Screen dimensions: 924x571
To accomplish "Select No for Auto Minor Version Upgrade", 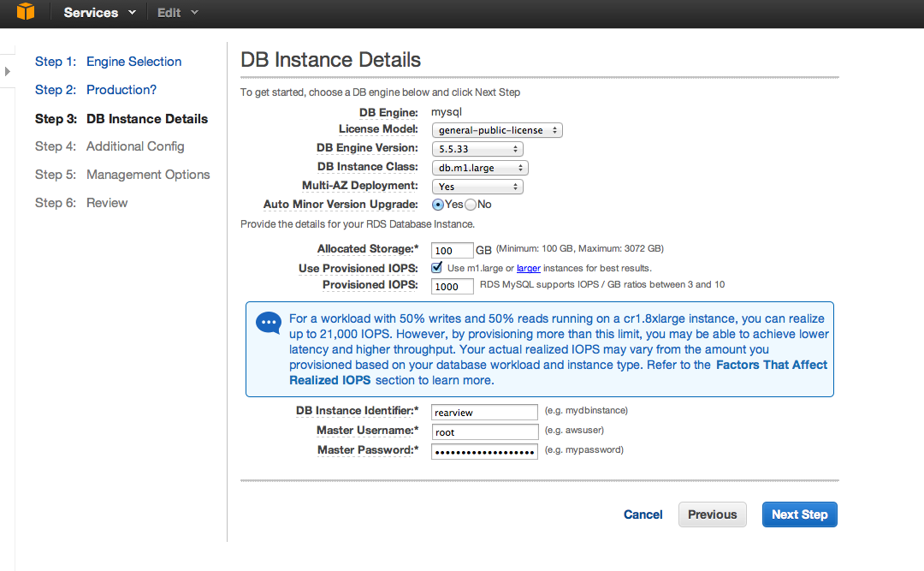I will [471, 205].
